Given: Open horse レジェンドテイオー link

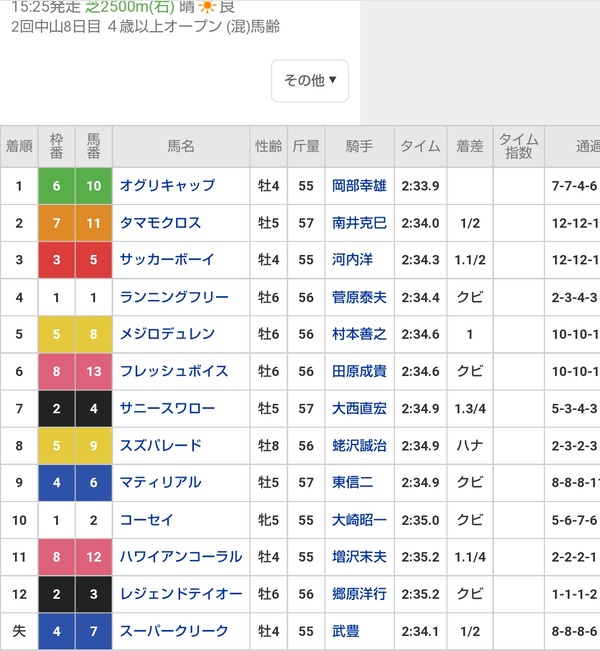Looking at the screenshot, I should [x=181, y=594].
